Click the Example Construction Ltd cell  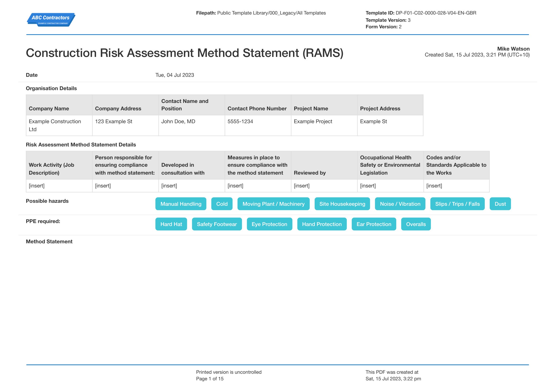click(59, 125)
